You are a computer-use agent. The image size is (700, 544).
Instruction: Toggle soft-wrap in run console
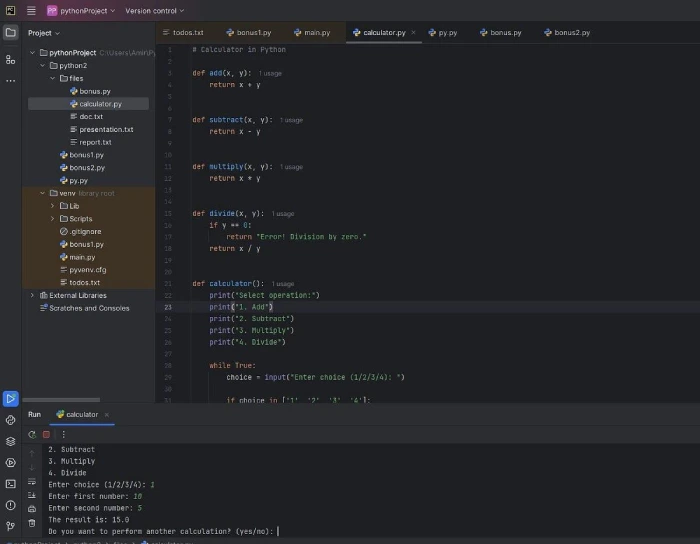[x=32, y=482]
